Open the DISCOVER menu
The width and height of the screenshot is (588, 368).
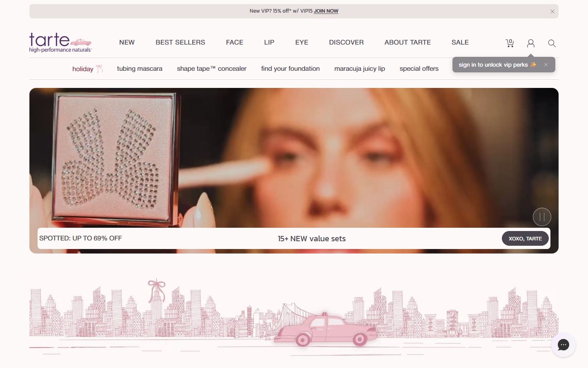(346, 42)
